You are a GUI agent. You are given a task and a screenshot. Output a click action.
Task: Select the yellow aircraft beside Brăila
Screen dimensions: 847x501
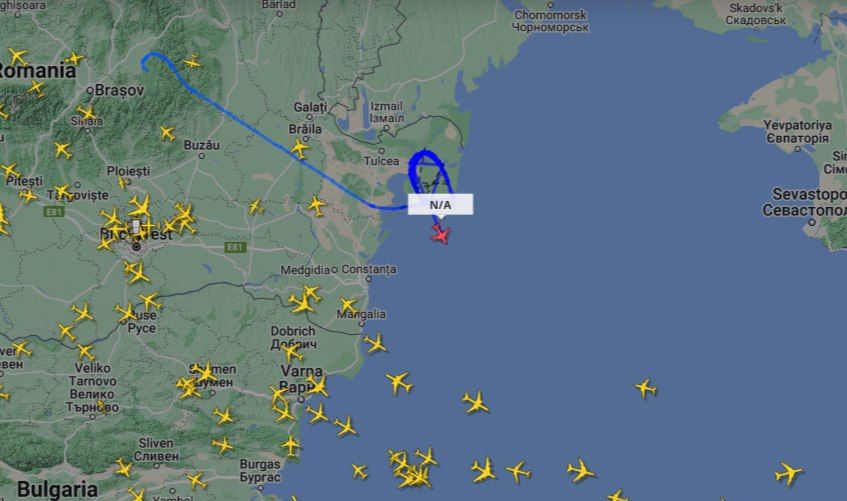click(x=300, y=148)
